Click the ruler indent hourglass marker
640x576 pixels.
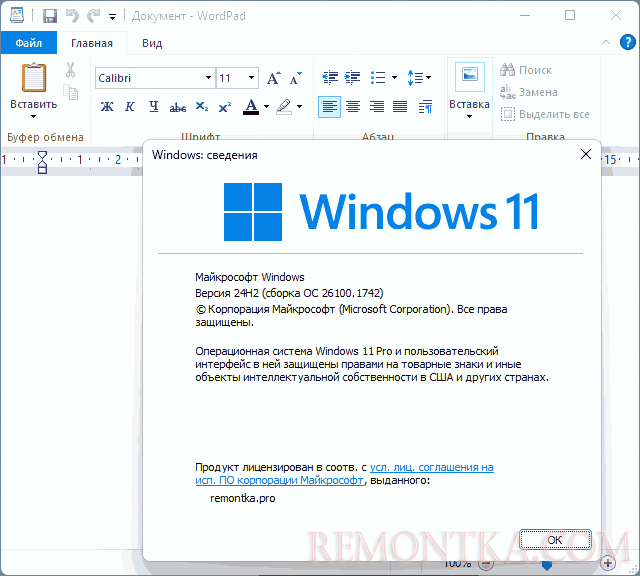coord(42,162)
